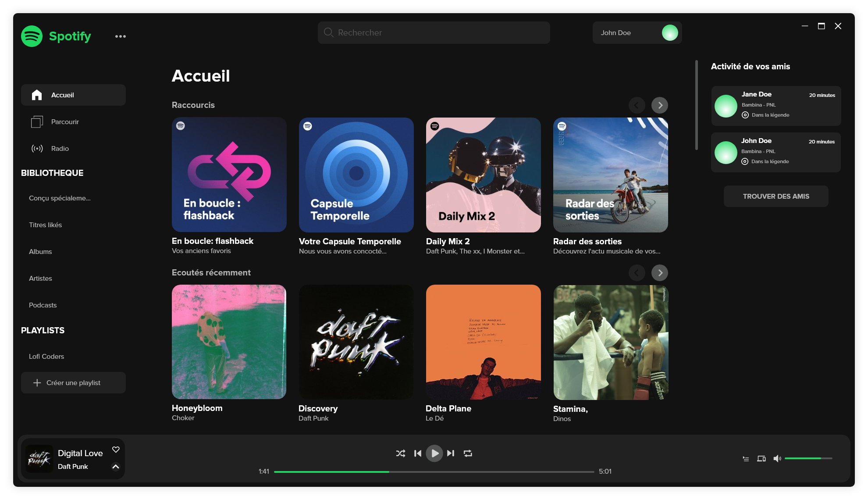Open John Doe friend activity avatar

[x=726, y=153]
